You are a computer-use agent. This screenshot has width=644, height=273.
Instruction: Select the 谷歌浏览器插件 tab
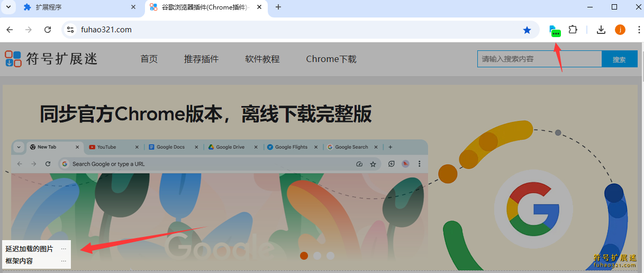205,7
